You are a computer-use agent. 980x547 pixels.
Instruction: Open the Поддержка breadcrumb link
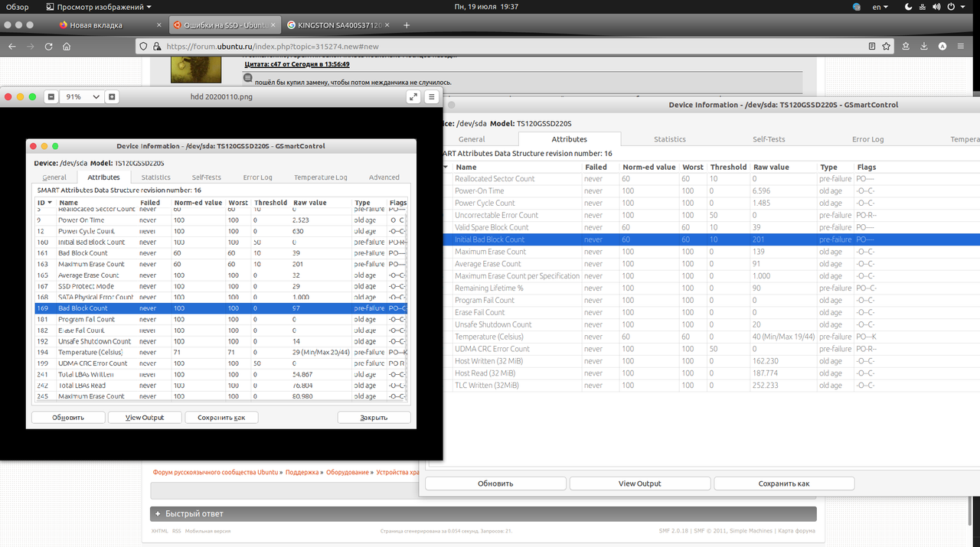(302, 473)
